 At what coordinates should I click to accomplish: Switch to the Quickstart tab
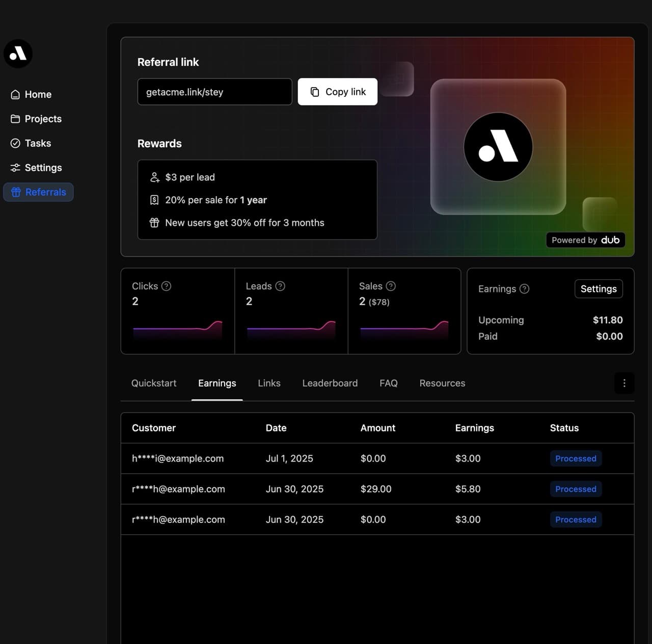[x=154, y=383]
